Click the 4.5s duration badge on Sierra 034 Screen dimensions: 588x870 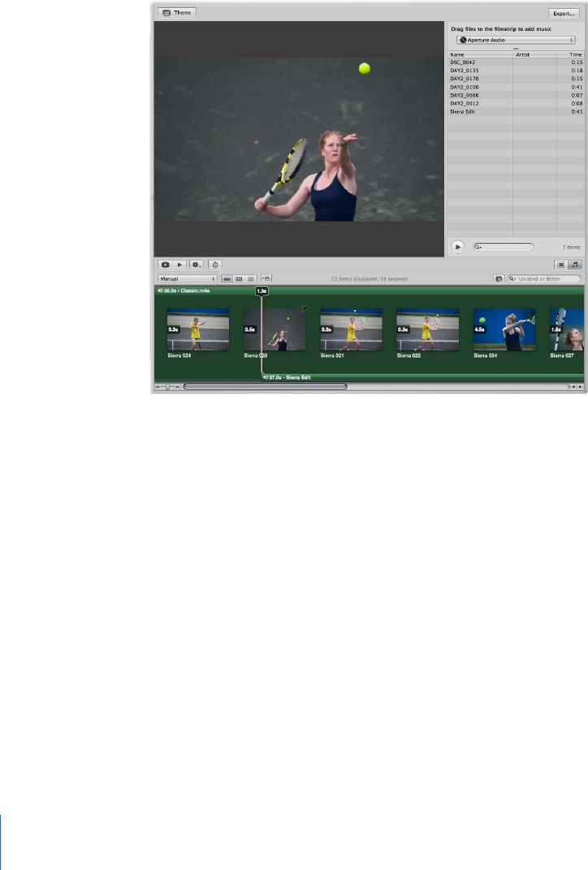[480, 330]
